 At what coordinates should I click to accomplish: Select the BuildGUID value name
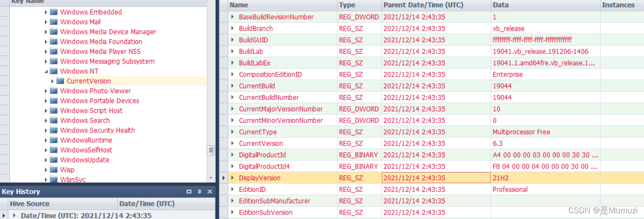pyautogui.click(x=253, y=40)
